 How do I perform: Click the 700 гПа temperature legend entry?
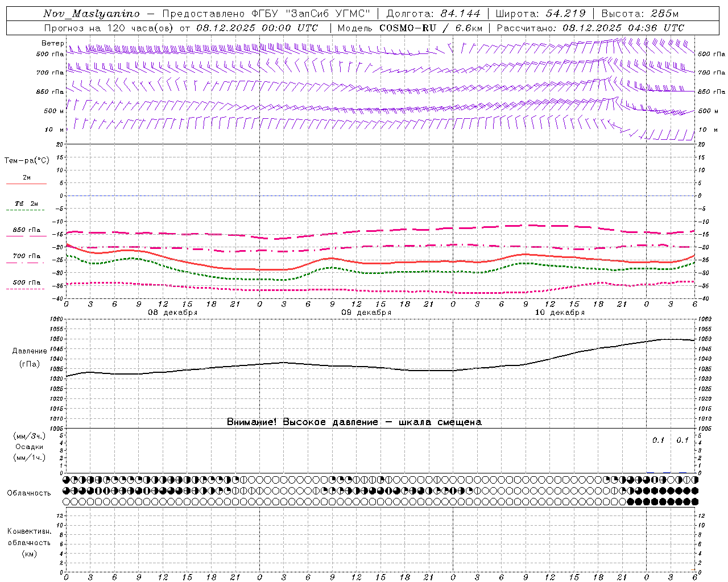click(x=26, y=256)
